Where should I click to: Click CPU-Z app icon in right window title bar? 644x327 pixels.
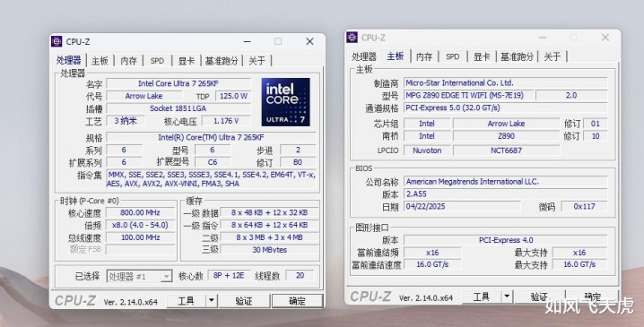point(352,38)
